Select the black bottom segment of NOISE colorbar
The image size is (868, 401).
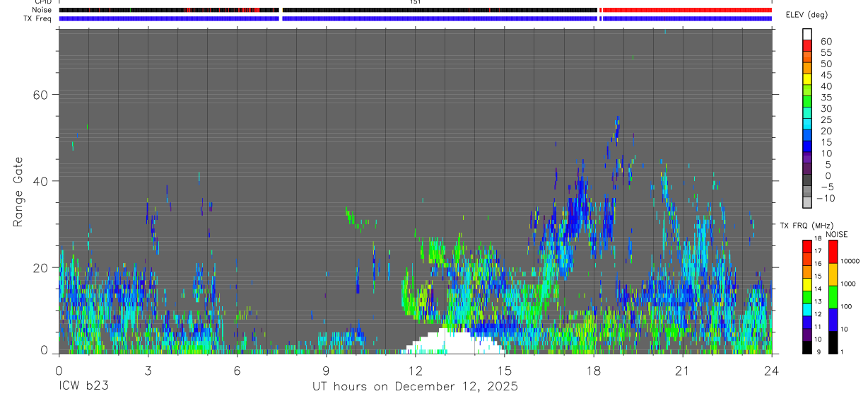point(833,342)
